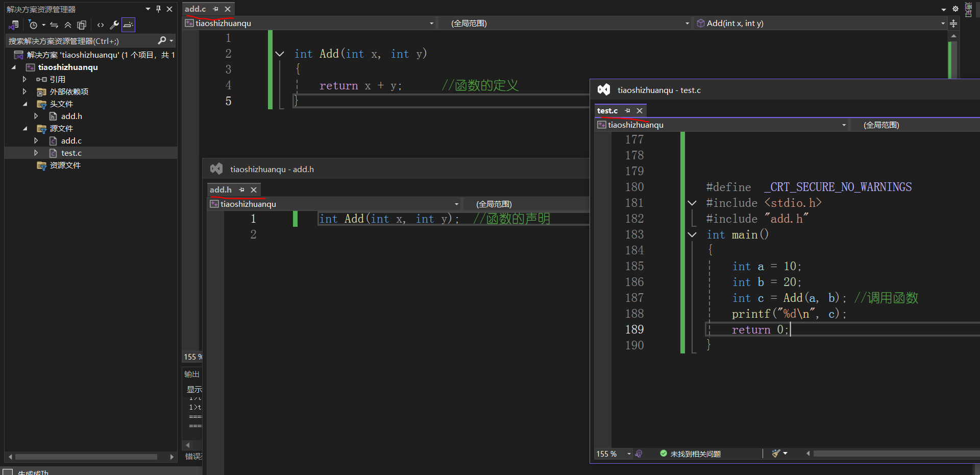The width and height of the screenshot is (980, 475).
Task: Select add.h in Solution Explorer
Action: (x=71, y=116)
